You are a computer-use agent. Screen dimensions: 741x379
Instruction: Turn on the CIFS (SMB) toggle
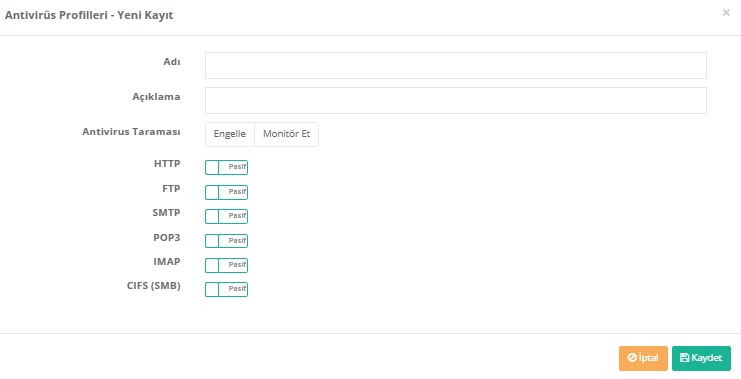(x=226, y=289)
